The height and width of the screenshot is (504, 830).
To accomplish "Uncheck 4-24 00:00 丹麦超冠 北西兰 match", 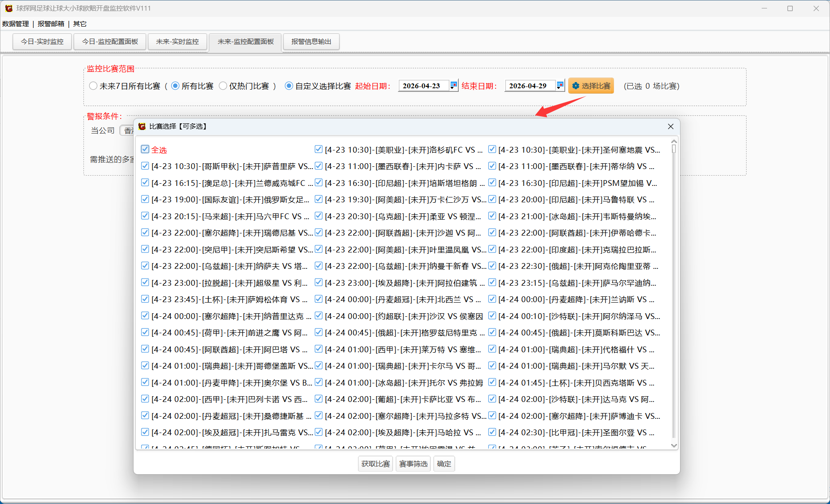I will (319, 299).
